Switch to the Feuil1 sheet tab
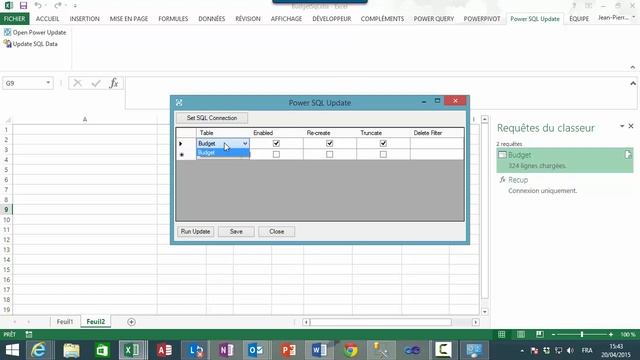This screenshot has height=360, width=640. [65, 322]
